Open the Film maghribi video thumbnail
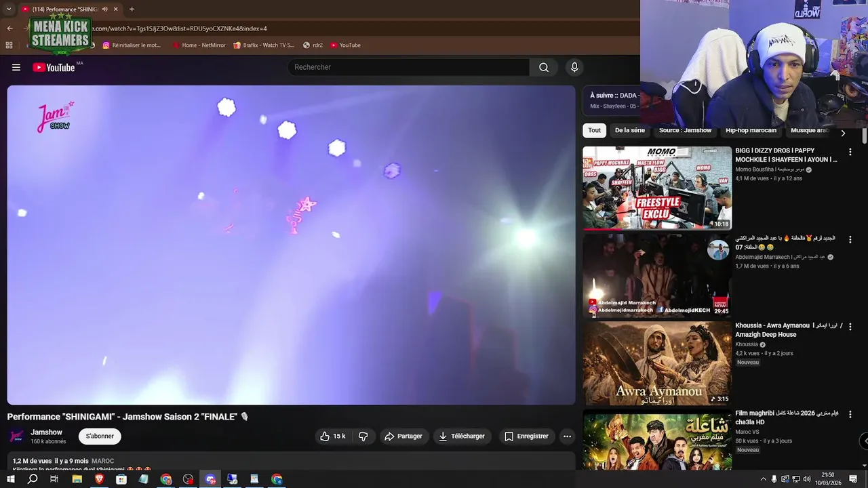Screen dimensions: 868x488 (x=657, y=441)
